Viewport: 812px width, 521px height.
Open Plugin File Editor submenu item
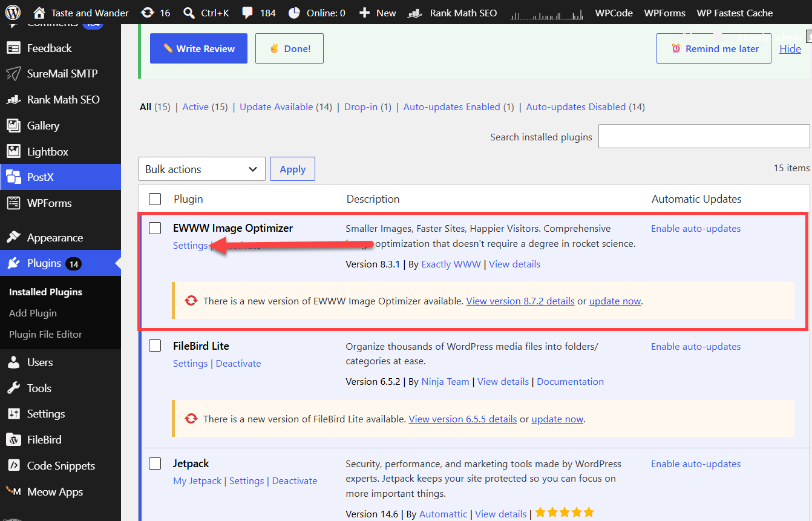tap(45, 334)
